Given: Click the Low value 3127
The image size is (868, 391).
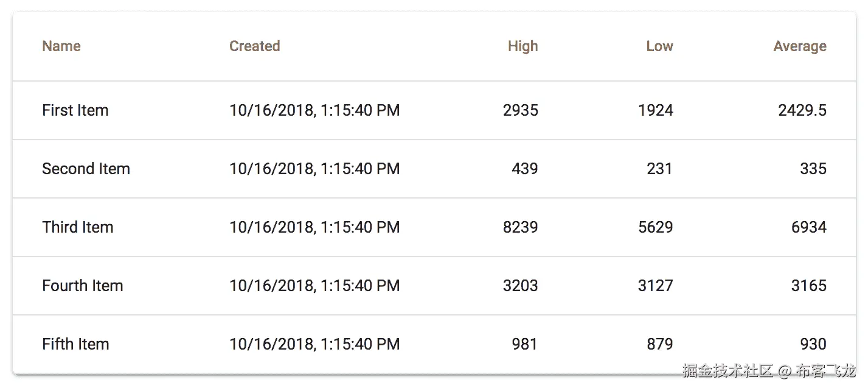Looking at the screenshot, I should coord(655,286).
